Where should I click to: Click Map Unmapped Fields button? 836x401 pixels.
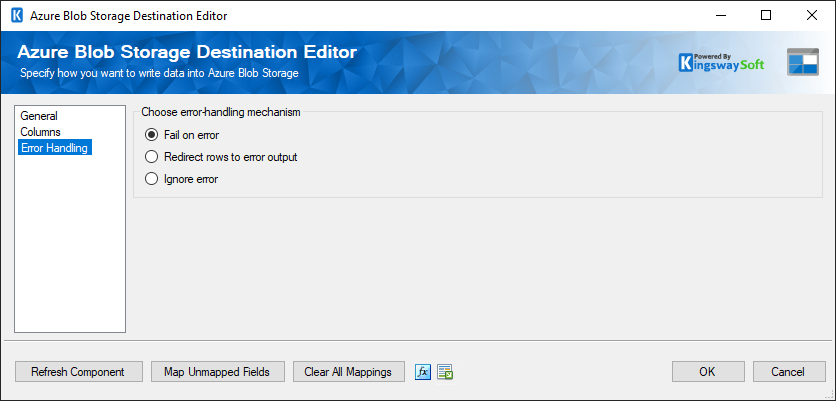[x=218, y=372]
